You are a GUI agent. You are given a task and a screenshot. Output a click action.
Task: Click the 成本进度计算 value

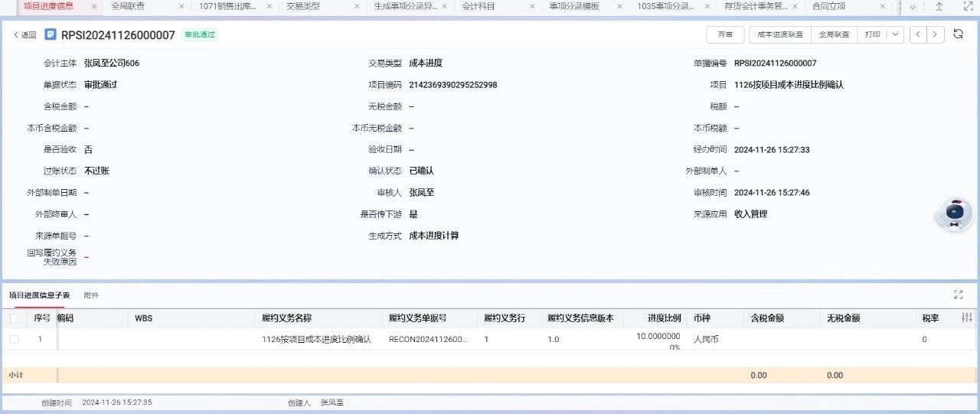(434, 236)
